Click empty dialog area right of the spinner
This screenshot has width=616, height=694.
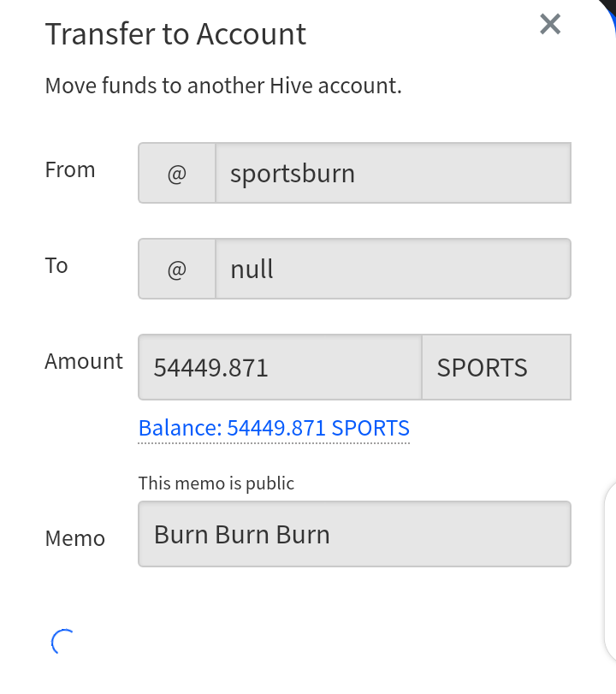(x=310, y=642)
